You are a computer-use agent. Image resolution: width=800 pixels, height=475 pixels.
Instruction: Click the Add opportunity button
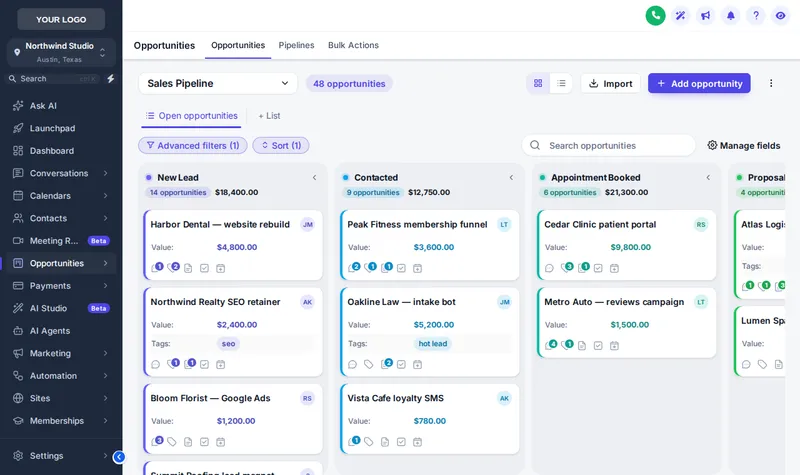click(x=699, y=83)
